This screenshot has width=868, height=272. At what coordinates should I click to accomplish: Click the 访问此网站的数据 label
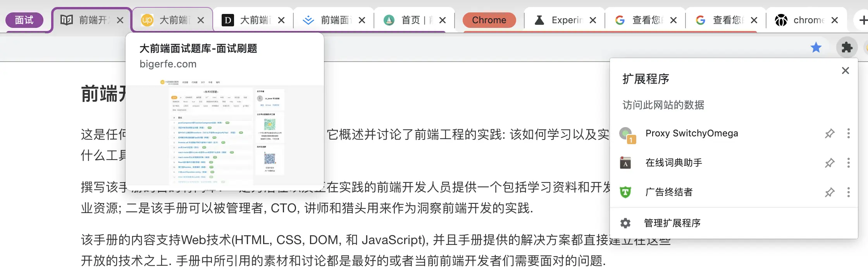663,105
